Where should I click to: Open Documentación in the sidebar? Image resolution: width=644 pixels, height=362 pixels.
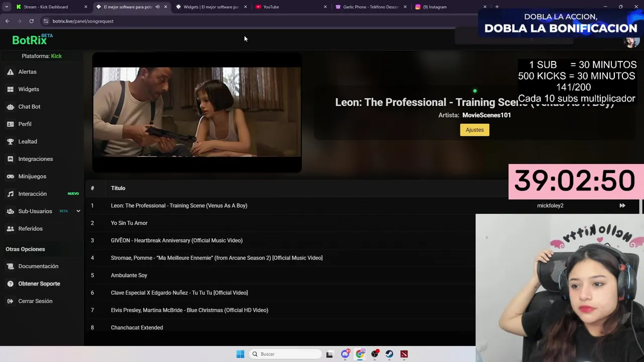[x=38, y=266]
